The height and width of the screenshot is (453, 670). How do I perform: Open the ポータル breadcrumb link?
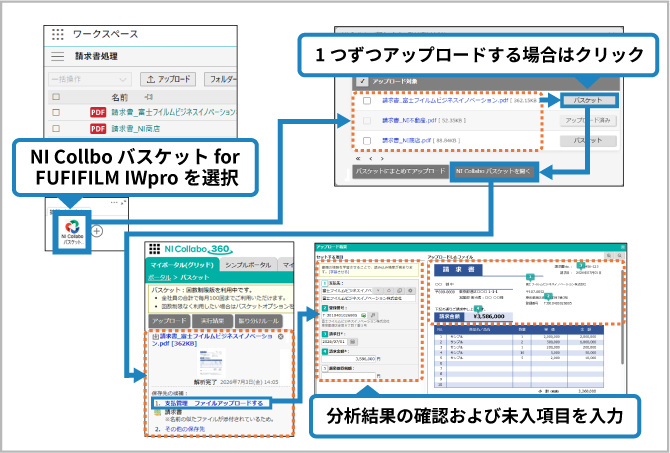[159, 277]
